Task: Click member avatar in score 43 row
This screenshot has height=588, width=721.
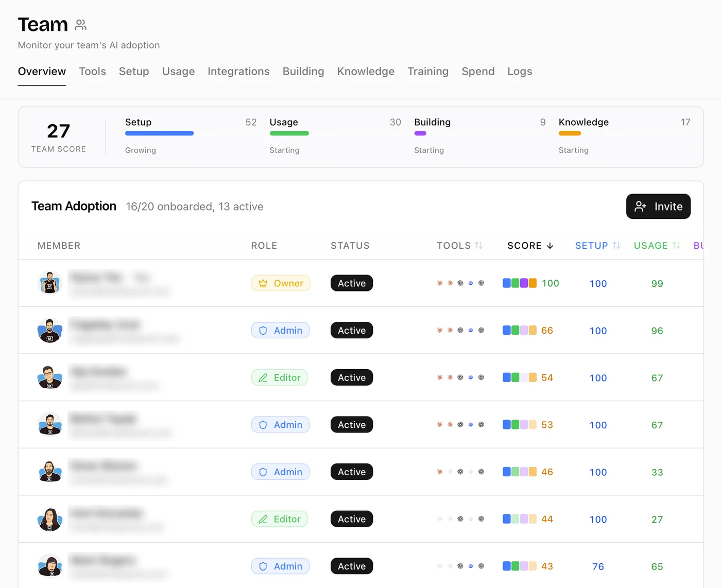Action: click(50, 566)
